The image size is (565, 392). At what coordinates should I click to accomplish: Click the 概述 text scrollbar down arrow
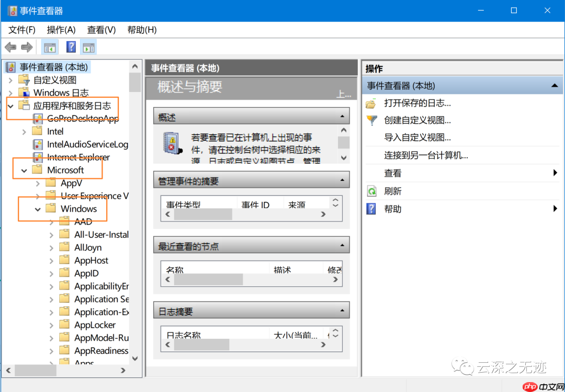point(344,158)
